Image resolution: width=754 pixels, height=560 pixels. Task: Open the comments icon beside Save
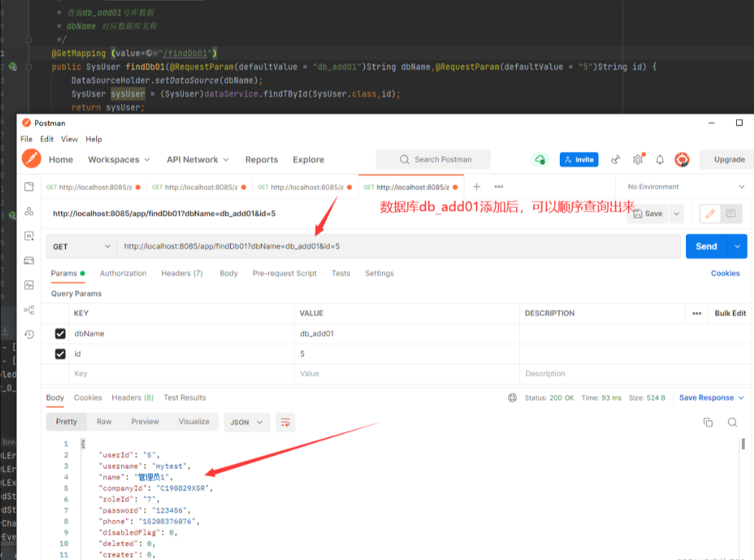(x=731, y=214)
